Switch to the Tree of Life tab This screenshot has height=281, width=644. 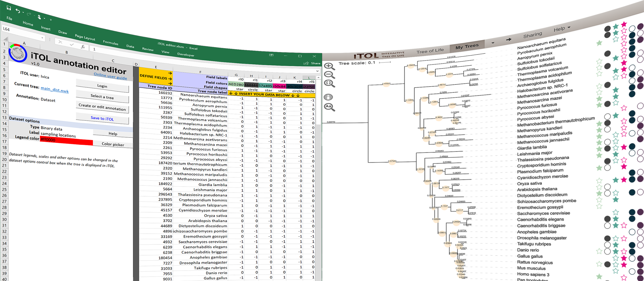[430, 51]
